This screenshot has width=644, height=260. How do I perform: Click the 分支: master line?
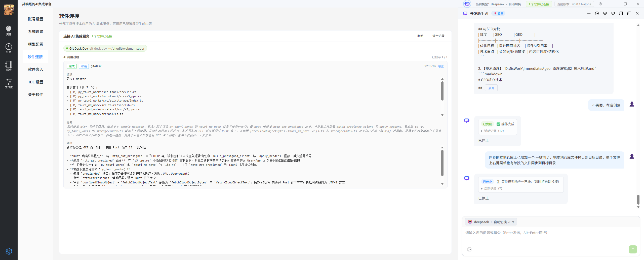tap(76, 79)
